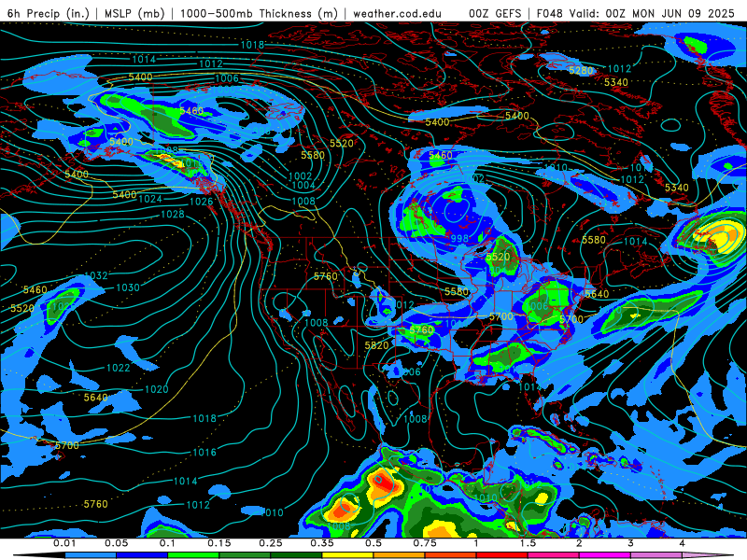Click the '1024' pressure contour label

(150, 199)
